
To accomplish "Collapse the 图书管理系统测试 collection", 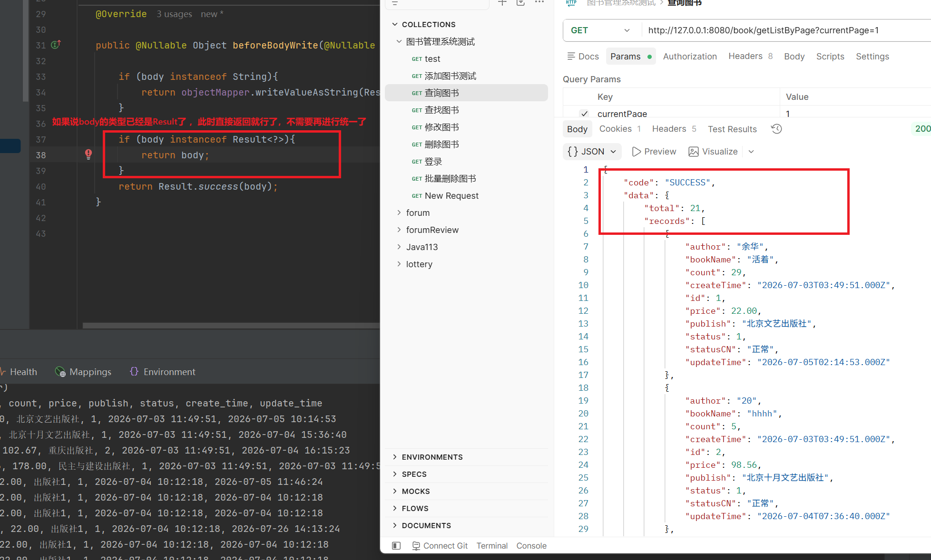I will [399, 41].
